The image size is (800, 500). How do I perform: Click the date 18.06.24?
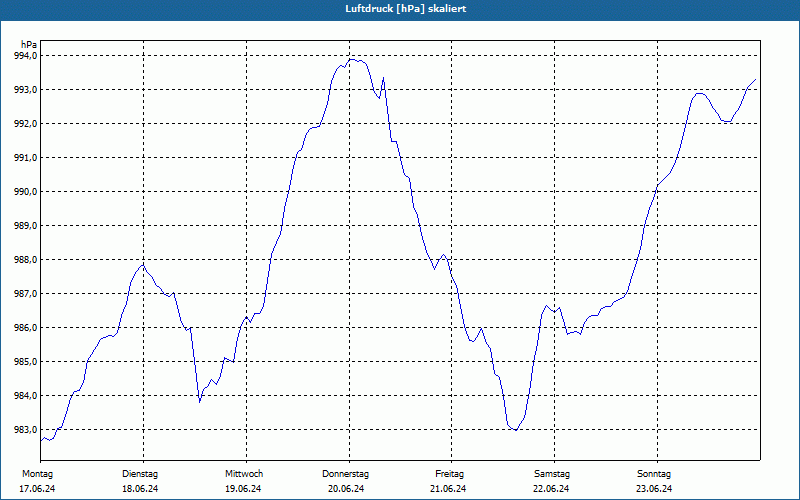pos(140,489)
